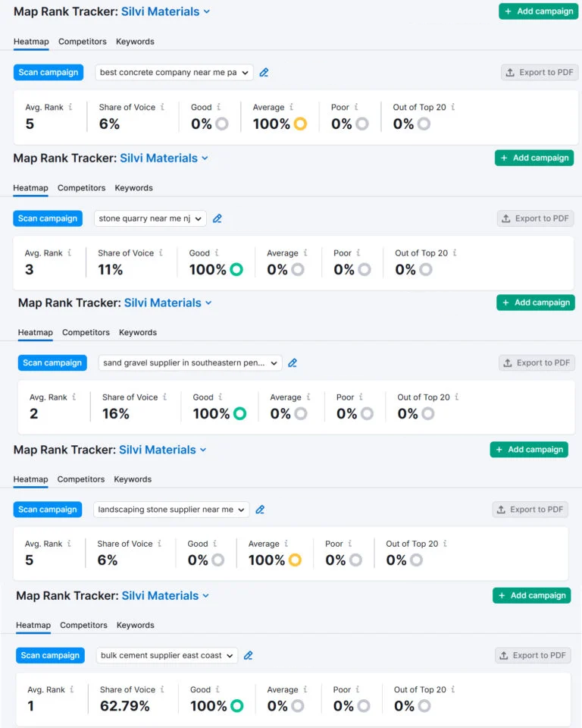The image size is (582, 728).
Task: Scan campaign for 'sand gravel supplier' keyword
Action: click(52, 363)
